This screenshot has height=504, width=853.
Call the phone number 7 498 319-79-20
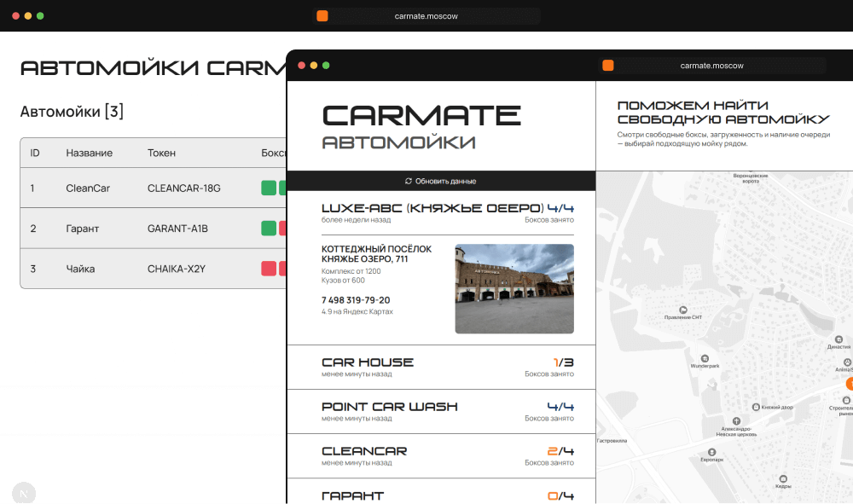coord(356,300)
